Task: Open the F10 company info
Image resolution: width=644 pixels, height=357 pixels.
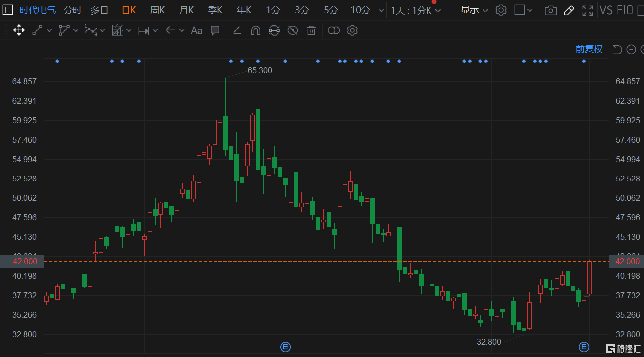Action: click(x=625, y=10)
